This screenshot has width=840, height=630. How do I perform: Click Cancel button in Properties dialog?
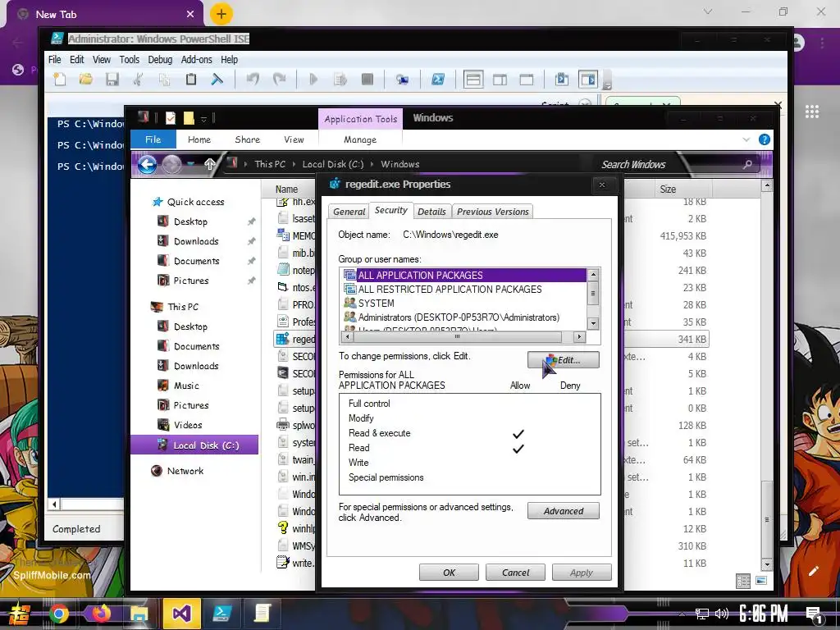pyautogui.click(x=515, y=573)
